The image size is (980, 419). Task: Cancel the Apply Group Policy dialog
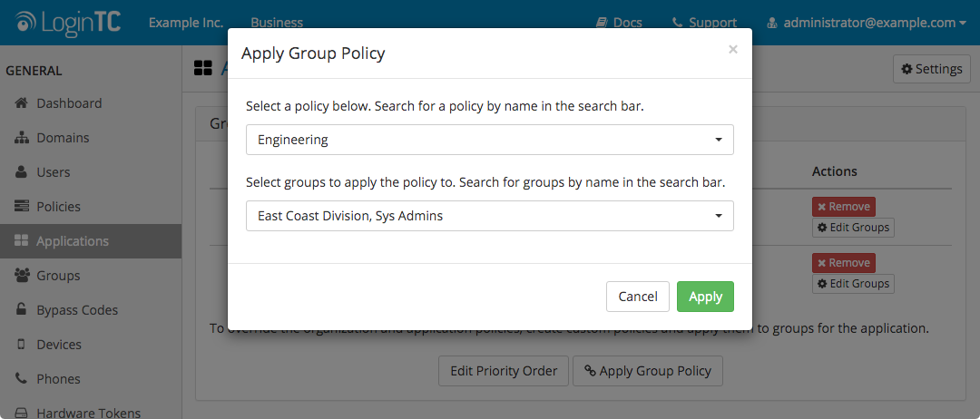637,297
